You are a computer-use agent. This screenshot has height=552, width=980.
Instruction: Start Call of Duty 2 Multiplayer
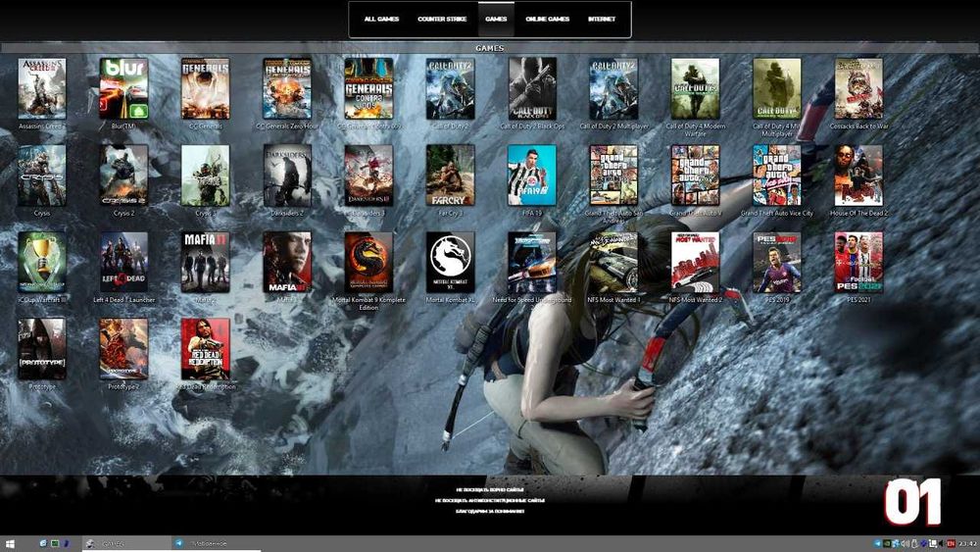pyautogui.click(x=613, y=89)
